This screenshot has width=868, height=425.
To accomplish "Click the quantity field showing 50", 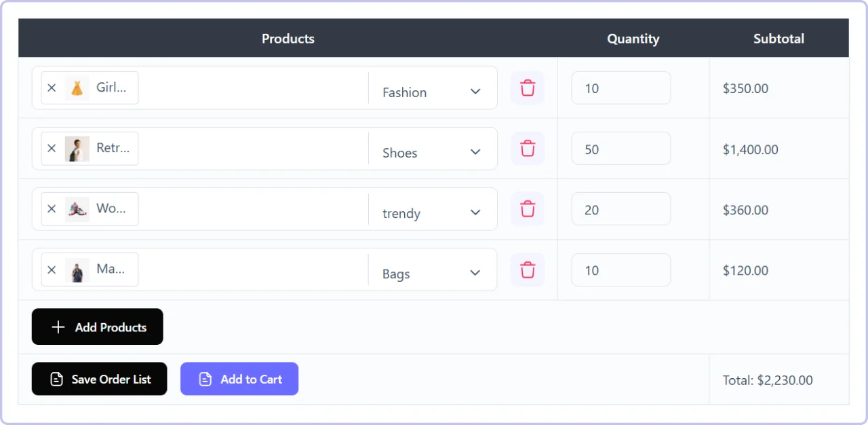I will coord(621,149).
